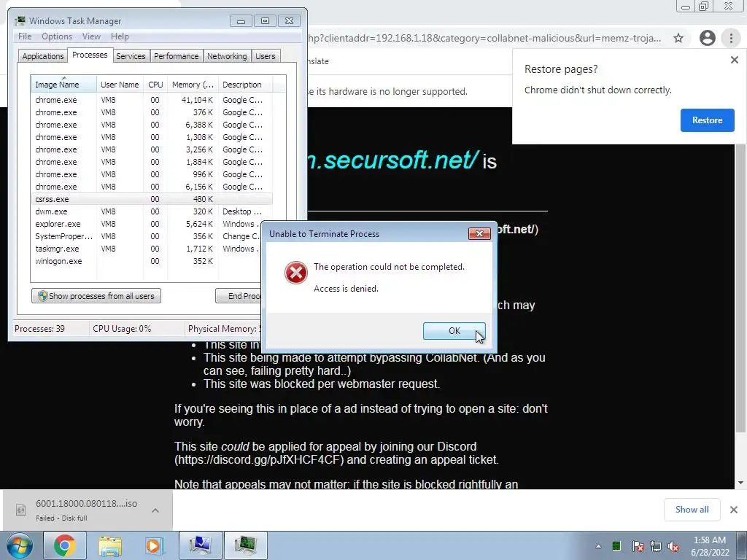This screenshot has height=560, width=747.
Task: Select the explorer.exe process row
Action: 152,224
